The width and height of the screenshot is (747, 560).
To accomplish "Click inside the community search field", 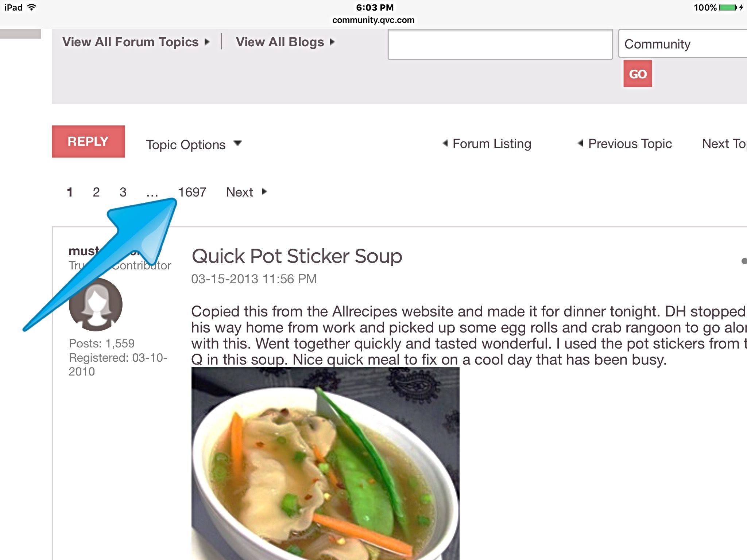I will click(x=500, y=44).
